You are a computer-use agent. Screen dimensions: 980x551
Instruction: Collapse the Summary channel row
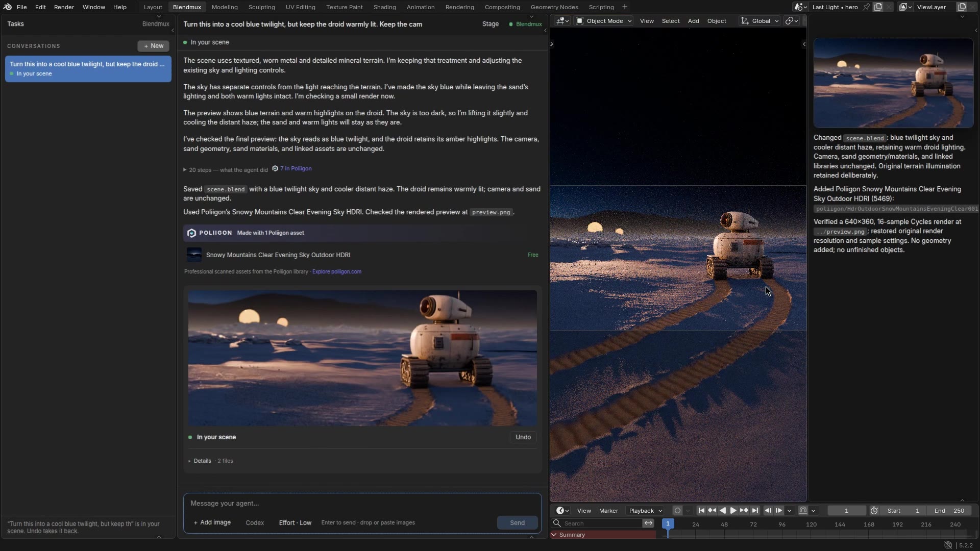pyautogui.click(x=554, y=535)
